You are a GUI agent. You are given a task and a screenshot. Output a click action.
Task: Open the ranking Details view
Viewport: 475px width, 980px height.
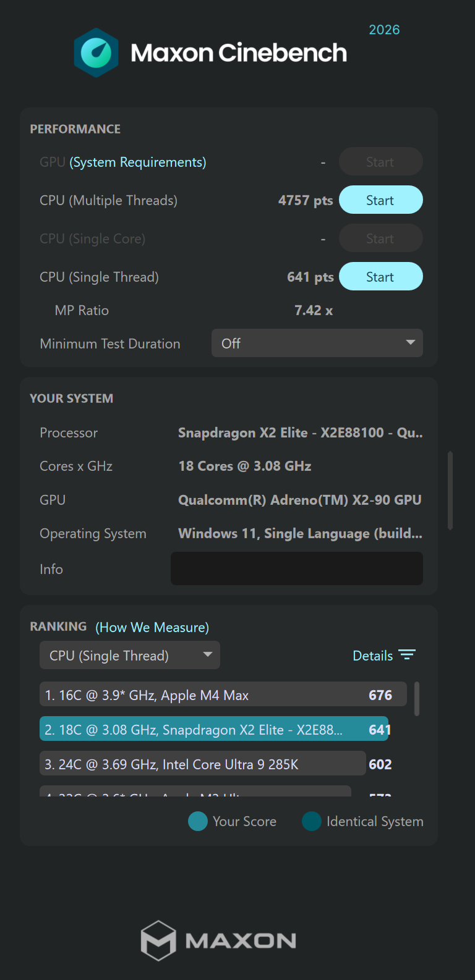[x=372, y=656]
